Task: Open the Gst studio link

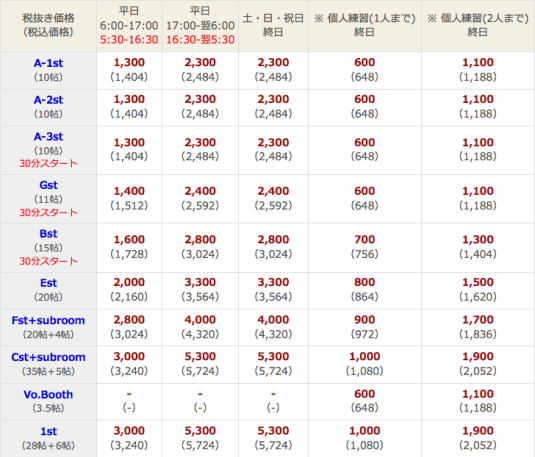Action: (x=48, y=185)
